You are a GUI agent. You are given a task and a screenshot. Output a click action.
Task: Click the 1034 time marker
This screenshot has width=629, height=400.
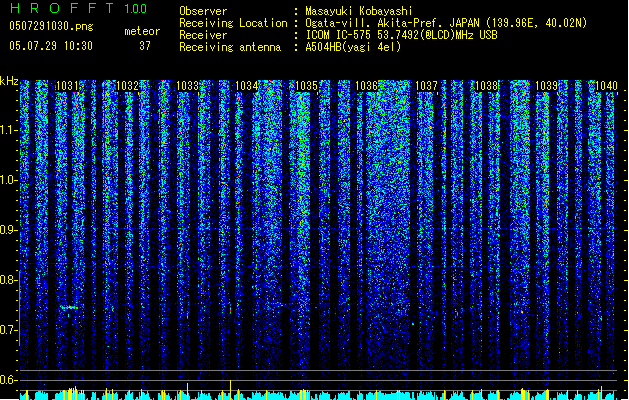point(246,86)
